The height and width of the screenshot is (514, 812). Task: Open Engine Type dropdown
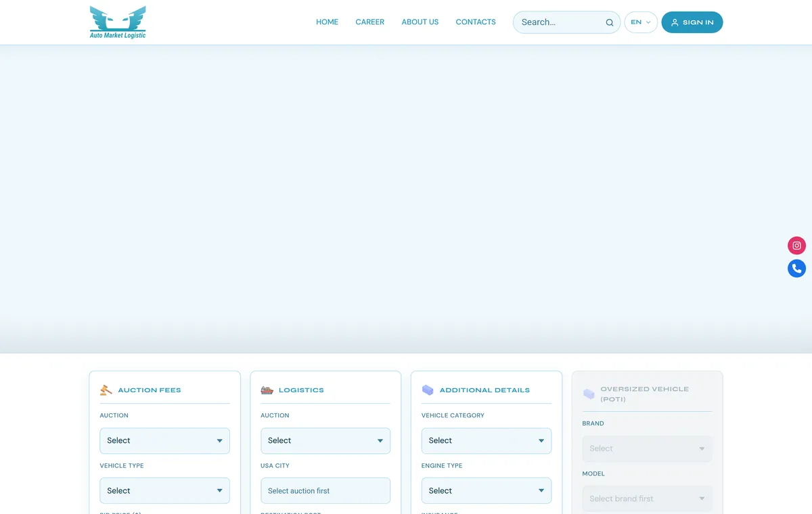tap(487, 491)
